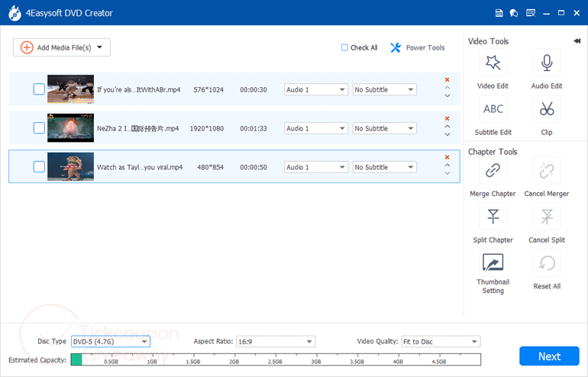The image size is (588, 377).
Task: Remove the NeZha 2 mp4 file with red X
Action: (x=447, y=118)
